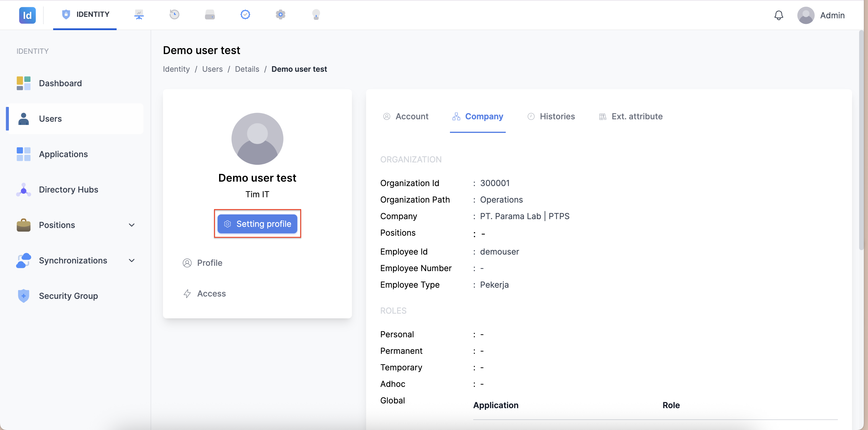Open the Access section in user card
Image resolution: width=868 pixels, height=430 pixels.
204,294
